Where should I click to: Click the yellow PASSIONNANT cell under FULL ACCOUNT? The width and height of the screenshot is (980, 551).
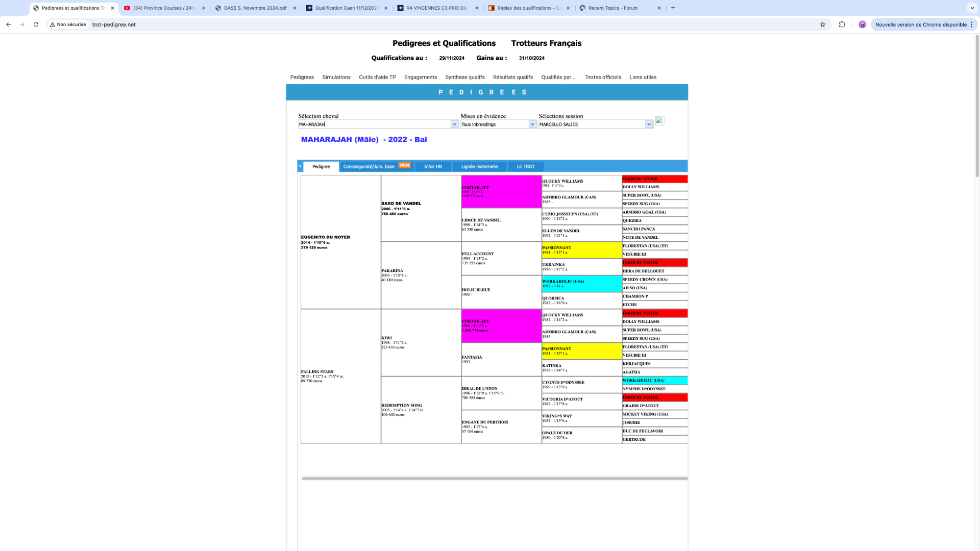click(581, 250)
